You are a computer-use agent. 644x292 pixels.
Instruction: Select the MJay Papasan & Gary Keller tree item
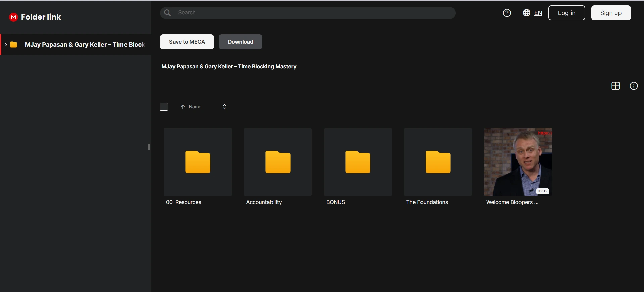pyautogui.click(x=76, y=45)
